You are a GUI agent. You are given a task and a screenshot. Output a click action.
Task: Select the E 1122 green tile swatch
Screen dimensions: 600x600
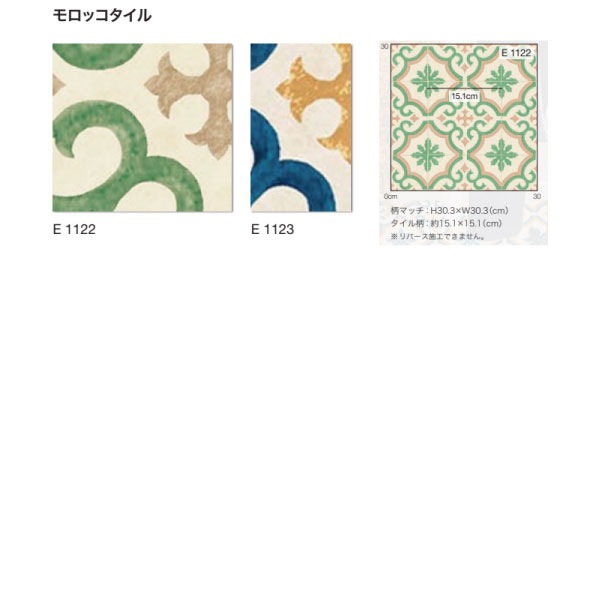tap(142, 127)
